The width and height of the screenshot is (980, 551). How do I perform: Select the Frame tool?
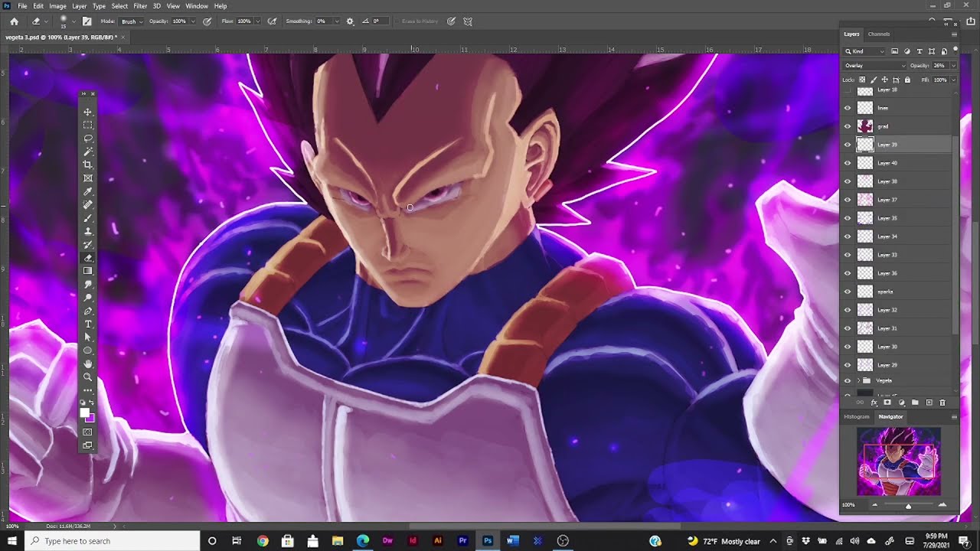tap(87, 178)
